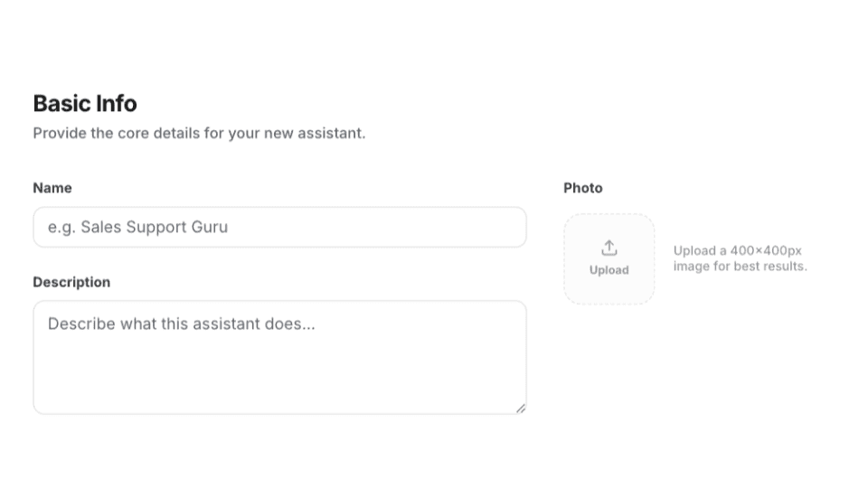Click the word 'Info' in the heading
The image size is (868, 488).
tap(117, 103)
